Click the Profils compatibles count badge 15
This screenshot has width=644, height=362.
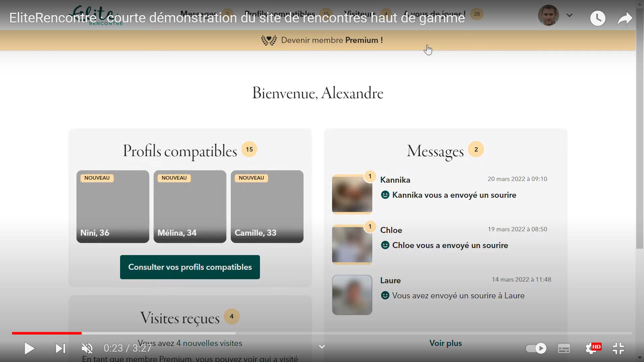point(249,149)
